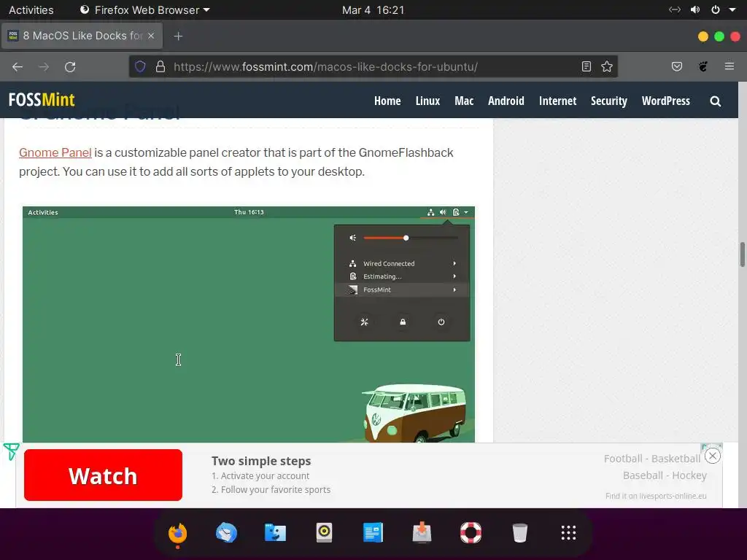Open the Software installer dock icon
This screenshot has width=747, height=560.
point(422,533)
